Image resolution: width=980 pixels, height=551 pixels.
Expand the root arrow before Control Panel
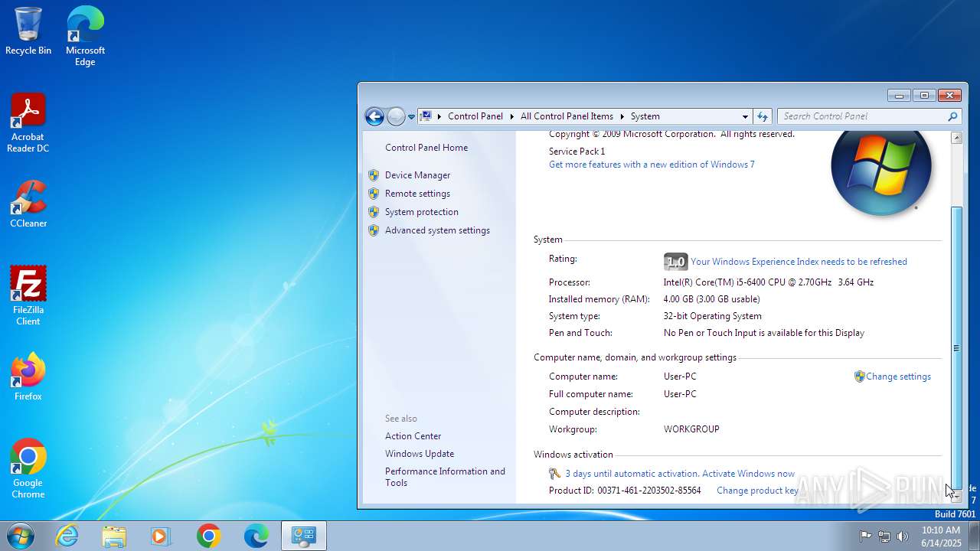[x=439, y=116]
